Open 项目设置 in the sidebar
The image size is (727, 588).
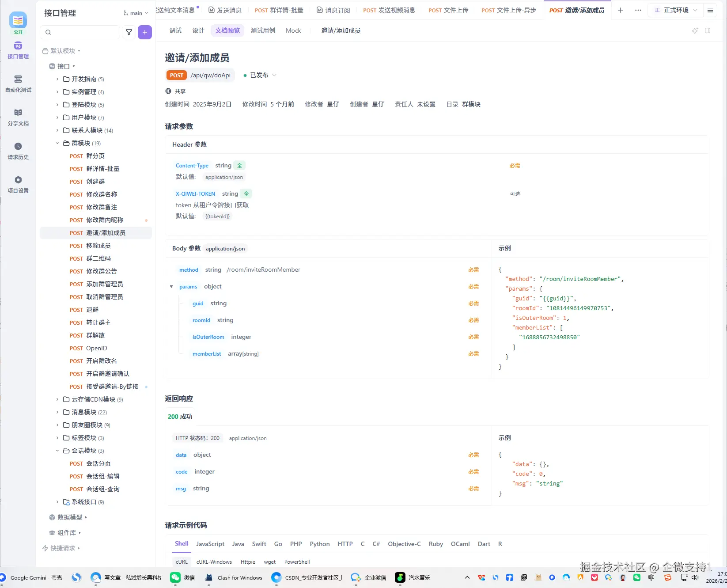click(18, 185)
